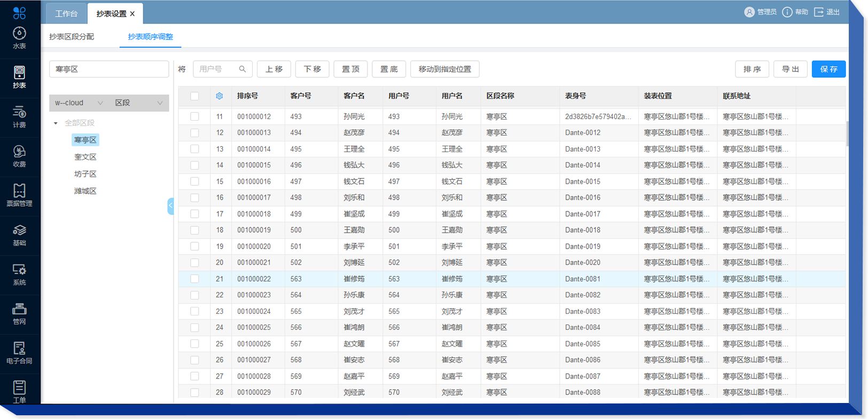Click the 排序 button
Viewport: 868px width, 419px height.
tap(752, 69)
